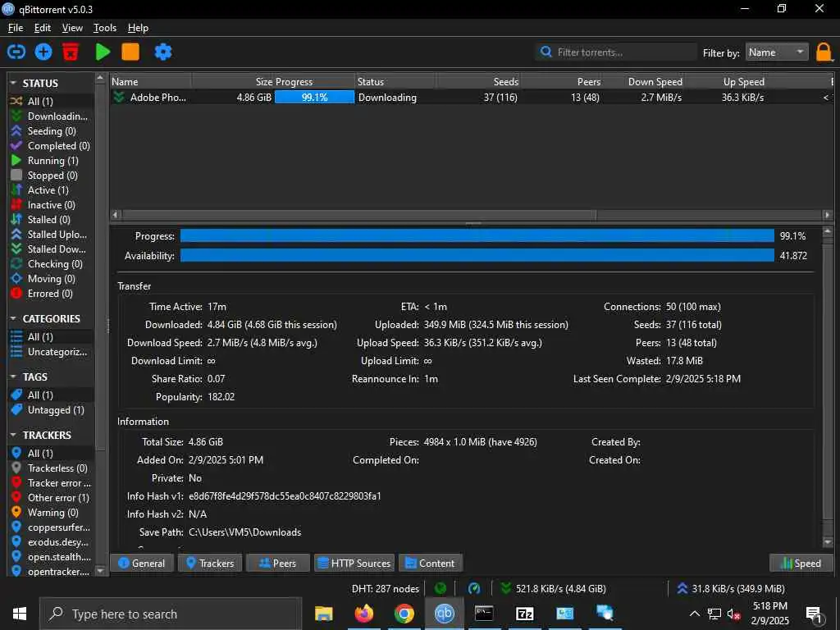Select the Running (1) status filter
The height and width of the screenshot is (630, 840).
51,161
